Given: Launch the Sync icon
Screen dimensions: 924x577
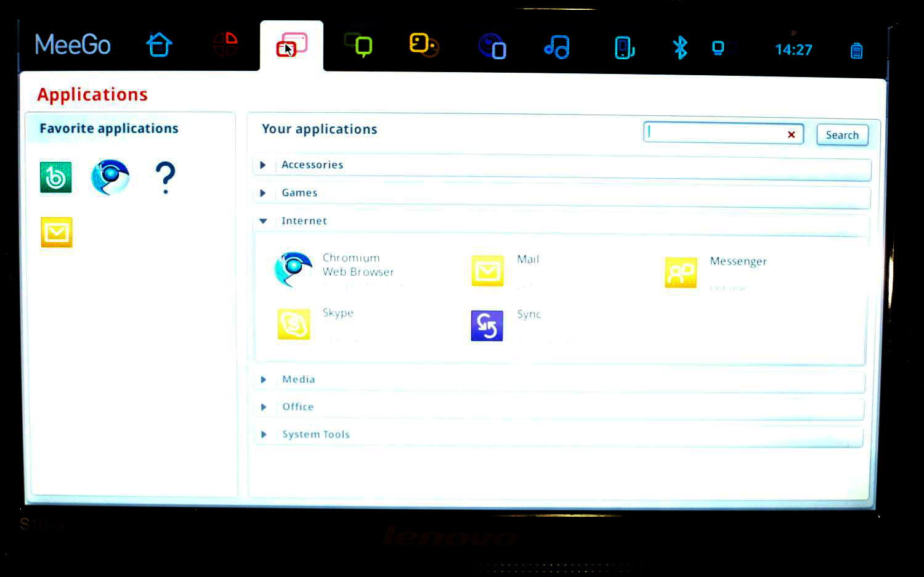Looking at the screenshot, I should 487,325.
